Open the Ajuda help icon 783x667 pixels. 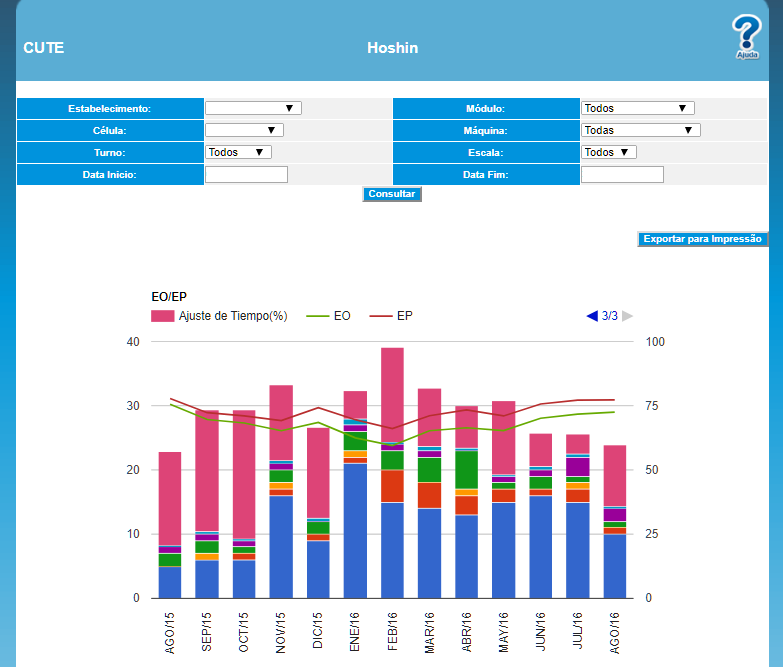pyautogui.click(x=746, y=37)
